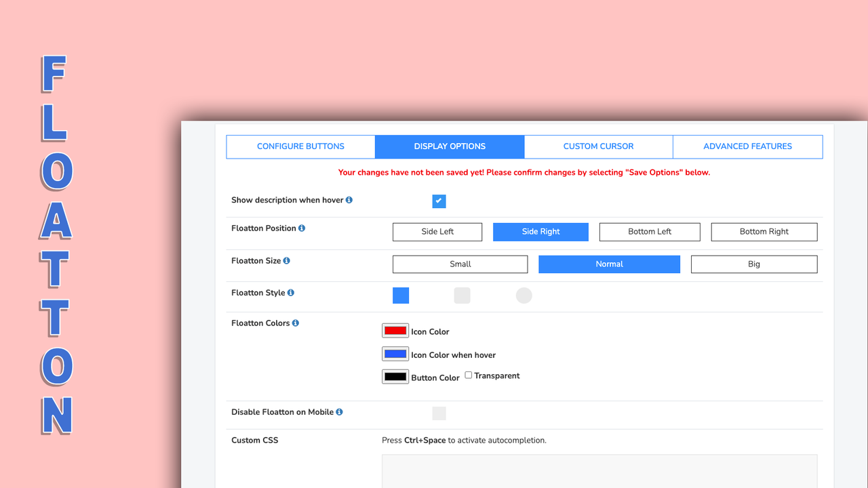
Task: Choose the blue square Floatton style
Action: coord(401,296)
